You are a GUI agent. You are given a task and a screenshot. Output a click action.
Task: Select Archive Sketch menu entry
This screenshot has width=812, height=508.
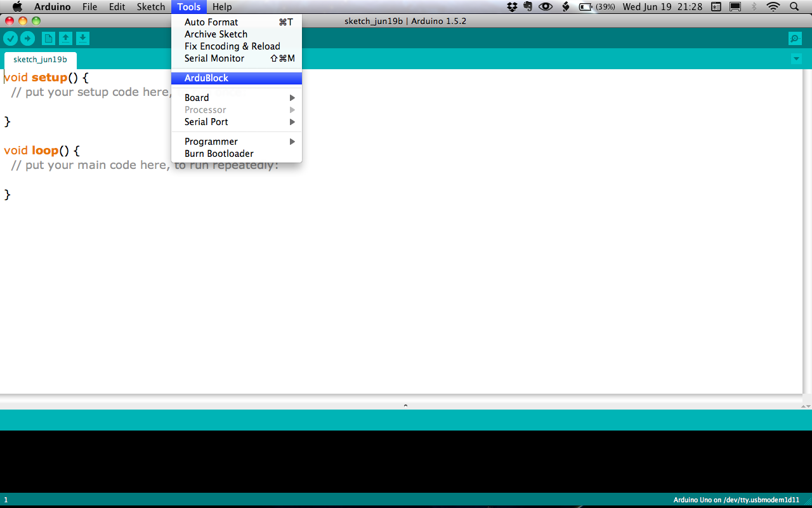coord(237,34)
